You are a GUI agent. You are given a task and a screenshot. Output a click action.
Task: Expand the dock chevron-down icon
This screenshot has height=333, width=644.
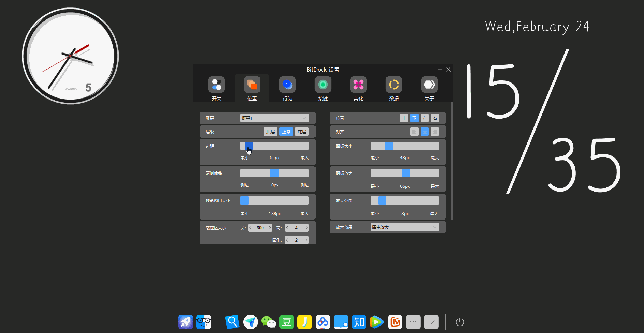(431, 322)
